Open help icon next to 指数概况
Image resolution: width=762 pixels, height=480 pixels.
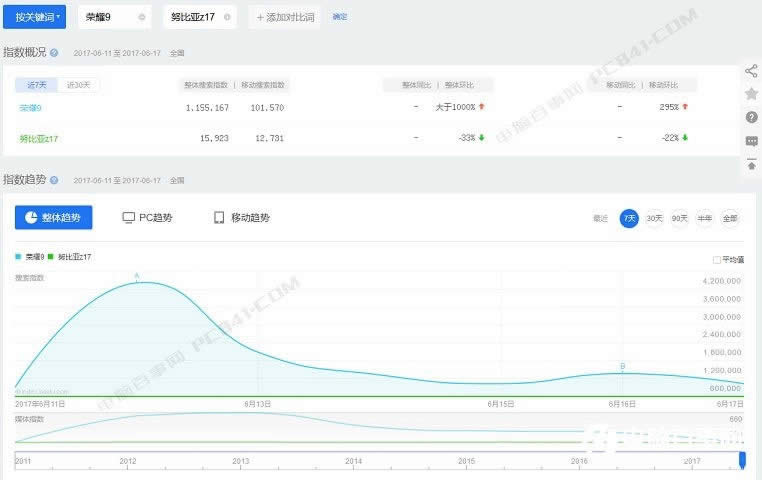pos(54,52)
